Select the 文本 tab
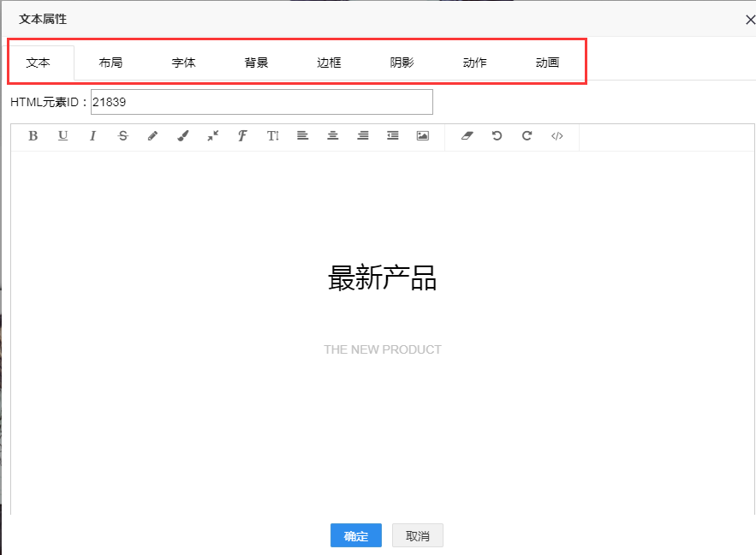The image size is (756, 555). [38, 63]
